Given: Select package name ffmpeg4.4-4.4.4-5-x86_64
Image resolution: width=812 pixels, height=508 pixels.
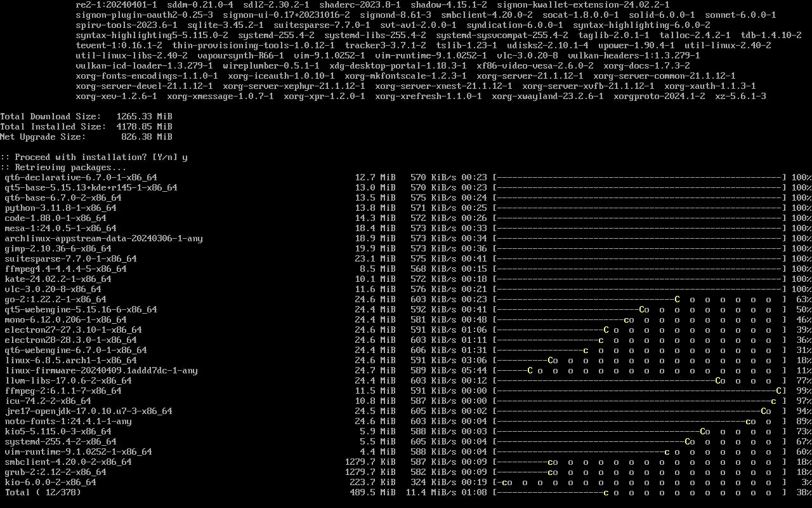Looking at the screenshot, I should point(66,269).
